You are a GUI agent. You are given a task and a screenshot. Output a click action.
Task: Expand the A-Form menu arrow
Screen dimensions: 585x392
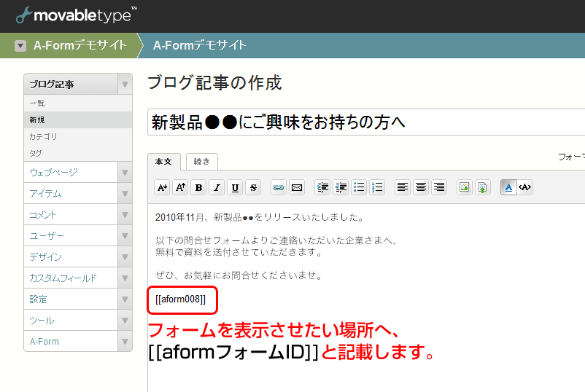(x=125, y=342)
